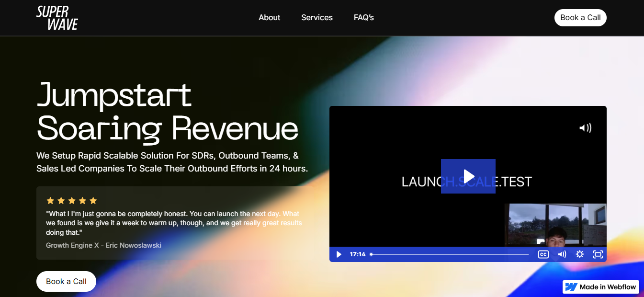Open the FAQ's nav link

(364, 18)
